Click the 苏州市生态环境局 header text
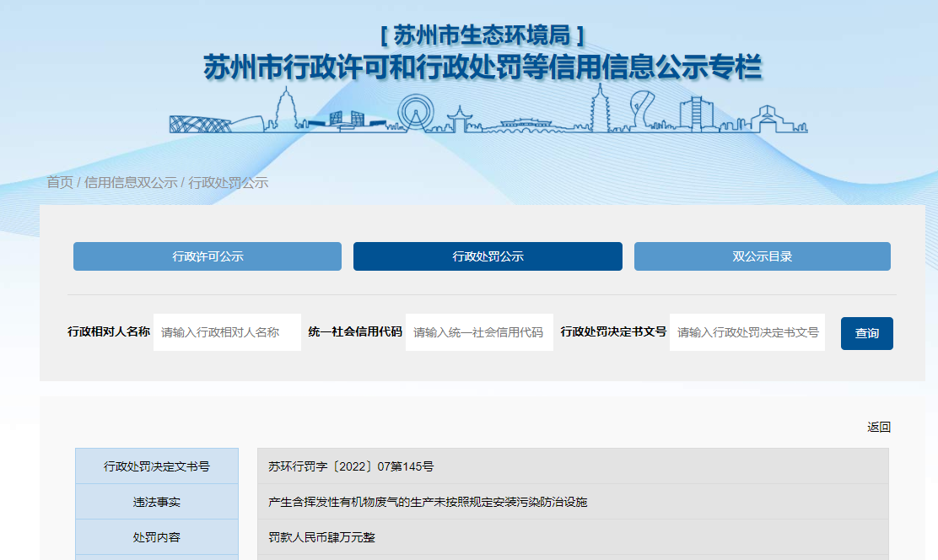 pos(482,35)
